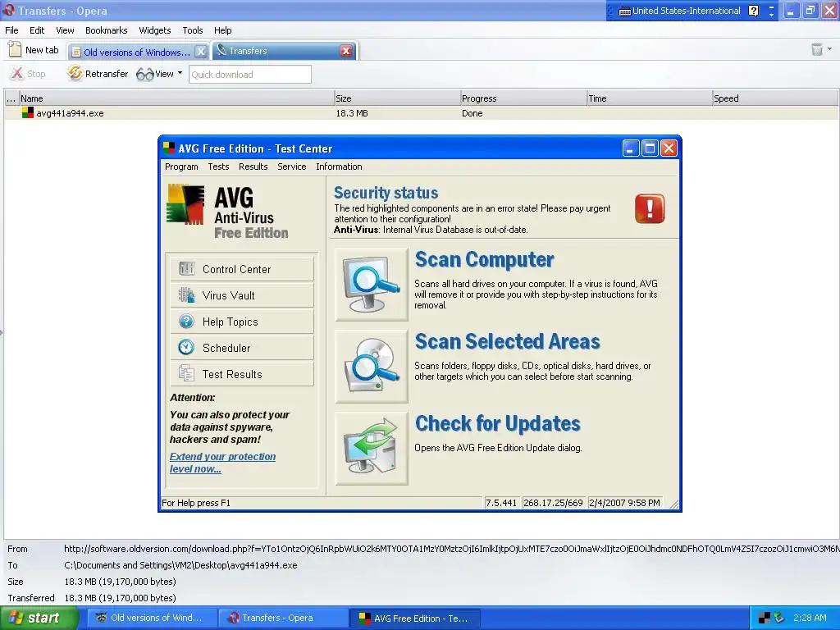Click the Done progress cell
Image resolution: width=840 pixels, height=630 pixels.
click(472, 113)
